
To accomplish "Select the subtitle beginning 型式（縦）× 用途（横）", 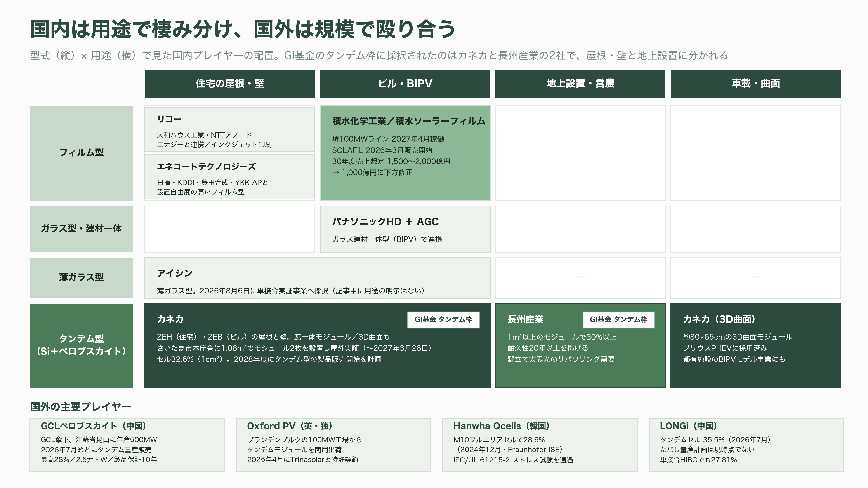I will click(x=379, y=55).
